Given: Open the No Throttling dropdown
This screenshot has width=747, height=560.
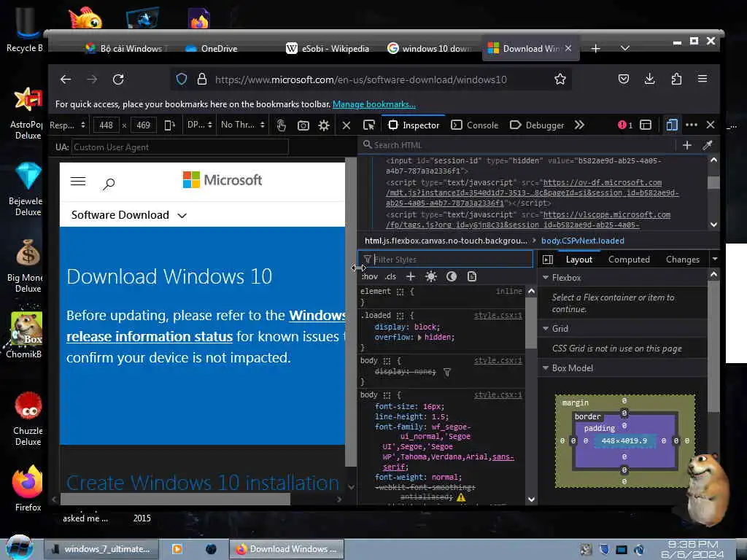Looking at the screenshot, I should (242, 125).
